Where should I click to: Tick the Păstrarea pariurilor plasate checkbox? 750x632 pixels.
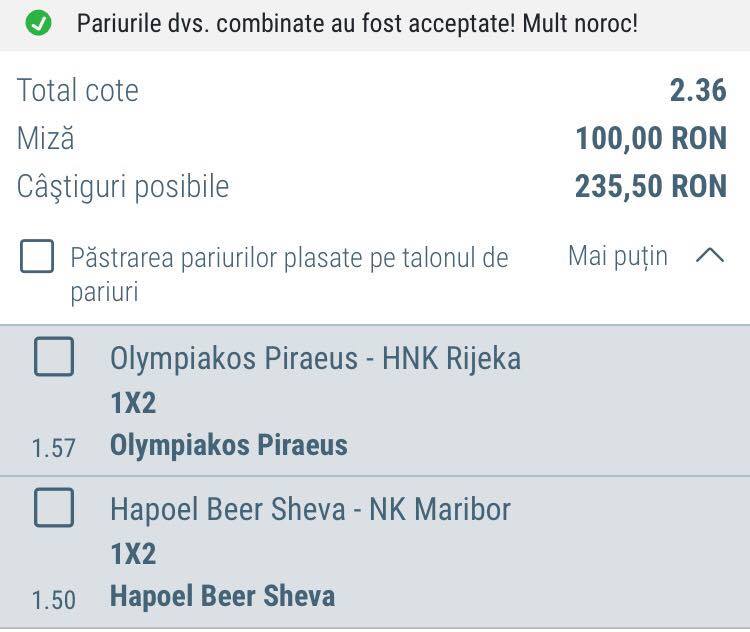[x=37, y=256]
